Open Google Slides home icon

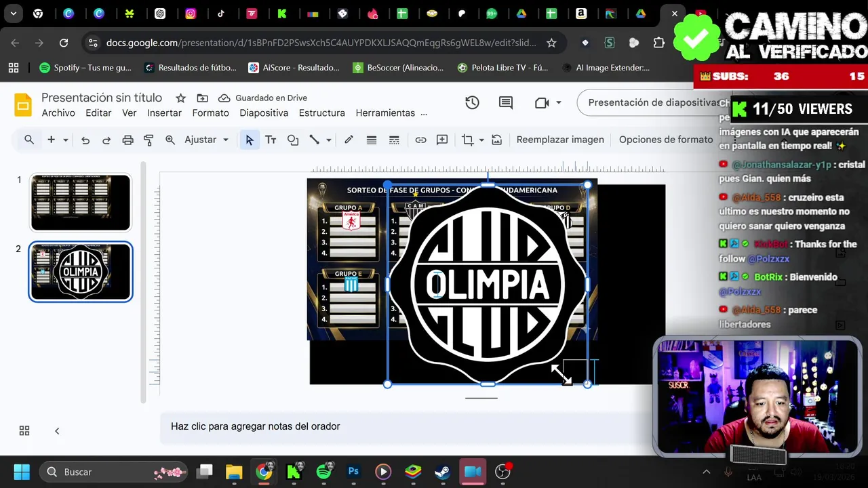[23, 105]
